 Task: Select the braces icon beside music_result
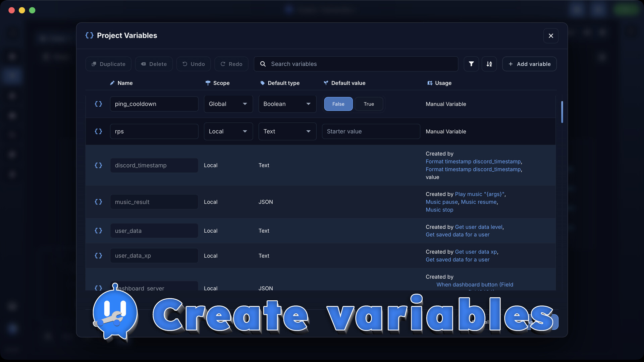pyautogui.click(x=98, y=202)
